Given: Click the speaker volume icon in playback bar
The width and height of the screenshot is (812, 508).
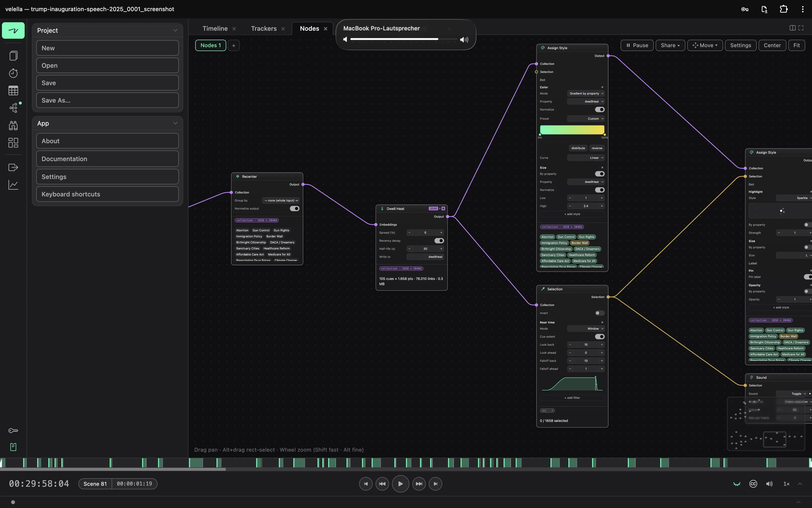Looking at the screenshot, I should [x=769, y=484].
